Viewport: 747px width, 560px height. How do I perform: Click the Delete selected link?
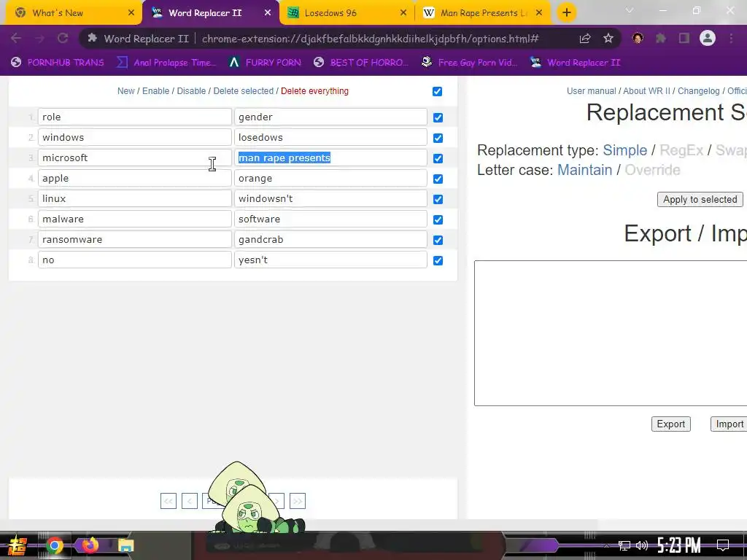pyautogui.click(x=244, y=91)
